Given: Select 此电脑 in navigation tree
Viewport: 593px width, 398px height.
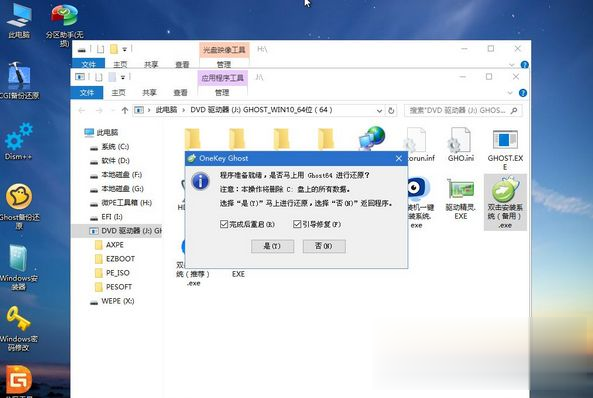Looking at the screenshot, I should pyautogui.click(x=107, y=132).
